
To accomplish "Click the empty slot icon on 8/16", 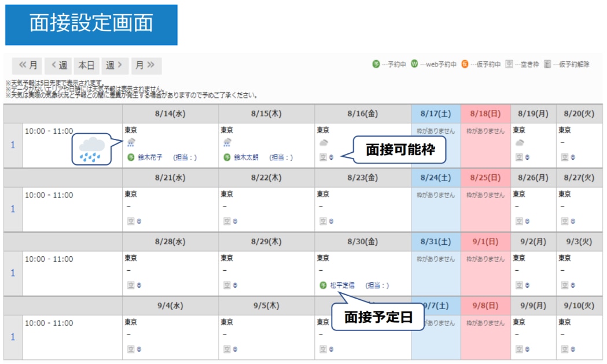I will [x=323, y=157].
